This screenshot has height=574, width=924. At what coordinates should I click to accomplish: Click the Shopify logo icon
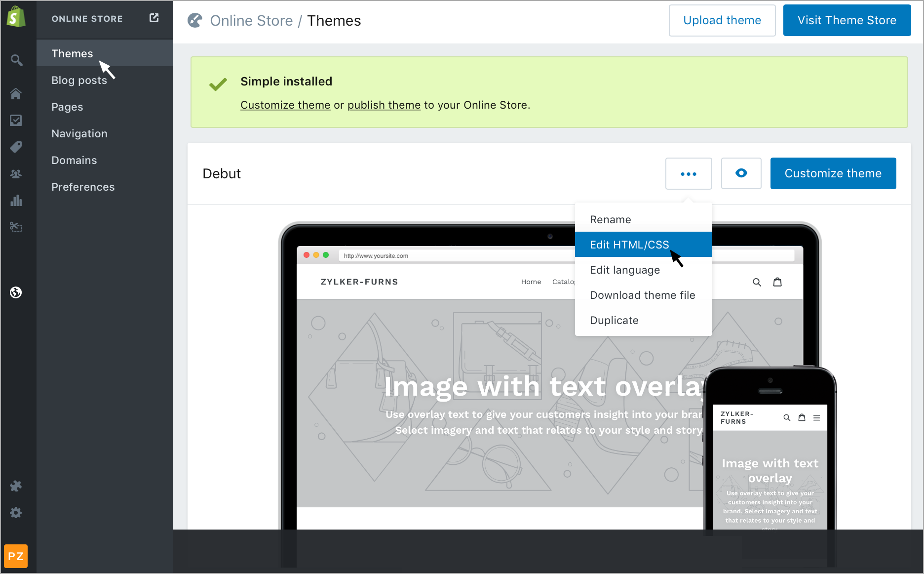click(16, 17)
